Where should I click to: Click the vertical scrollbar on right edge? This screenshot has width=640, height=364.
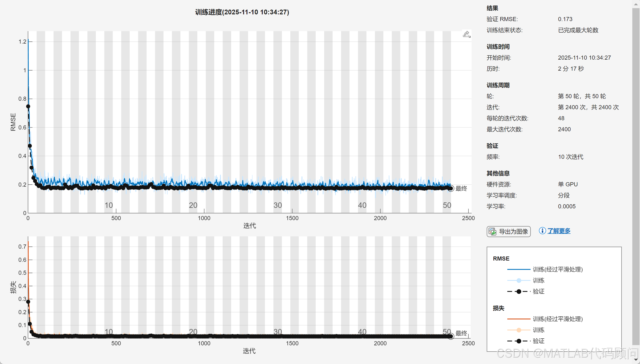pyautogui.click(x=636, y=175)
